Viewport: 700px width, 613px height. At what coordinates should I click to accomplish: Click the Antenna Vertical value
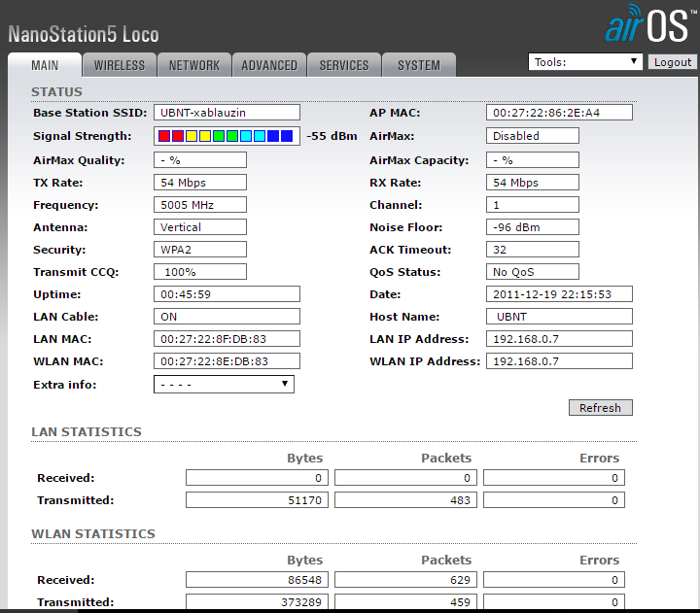point(200,227)
